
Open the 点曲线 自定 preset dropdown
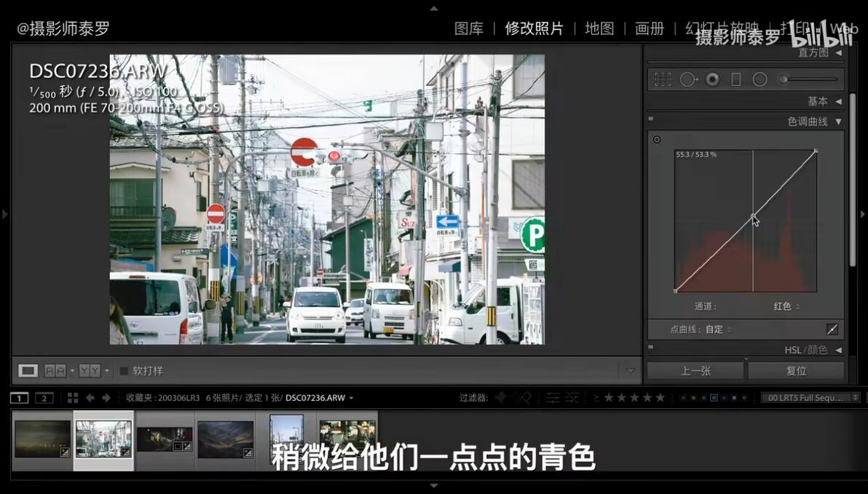[719, 329]
